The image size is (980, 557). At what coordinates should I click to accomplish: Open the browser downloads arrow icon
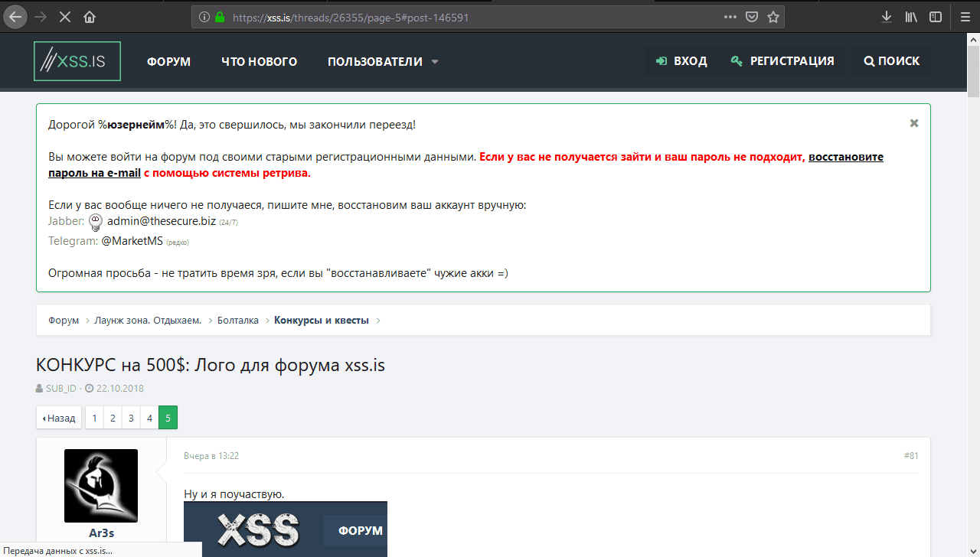click(887, 17)
